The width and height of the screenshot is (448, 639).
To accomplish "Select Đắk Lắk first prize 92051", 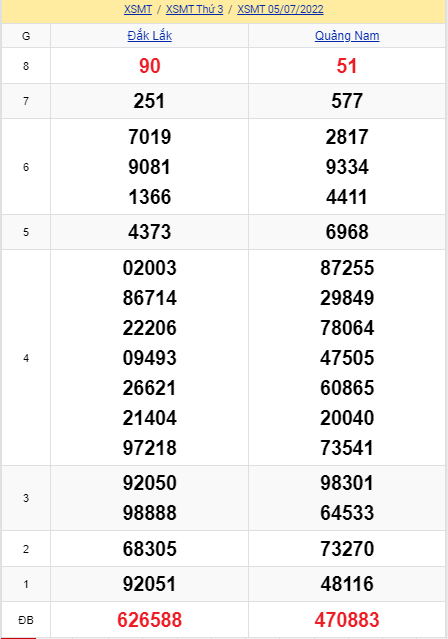I will pyautogui.click(x=150, y=584).
